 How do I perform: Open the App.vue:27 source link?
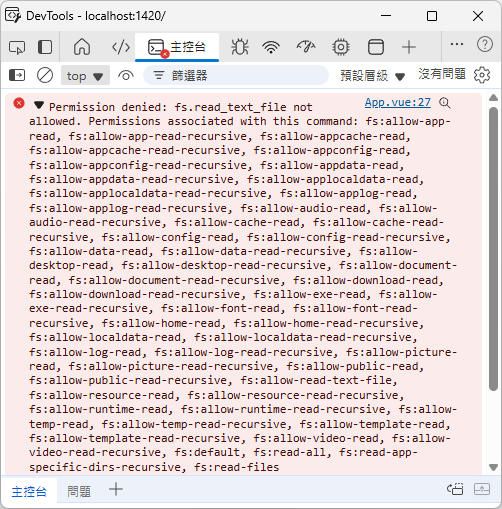(398, 102)
